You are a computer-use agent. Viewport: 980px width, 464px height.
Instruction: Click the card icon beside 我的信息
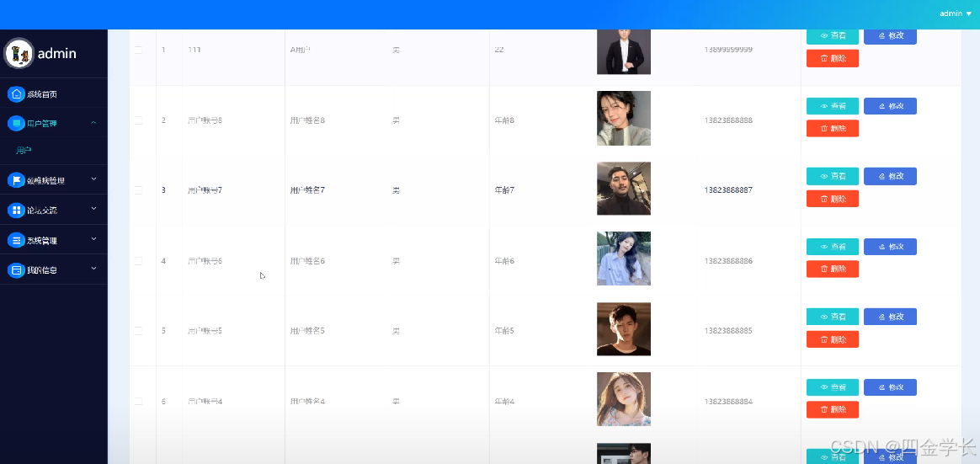(x=16, y=270)
